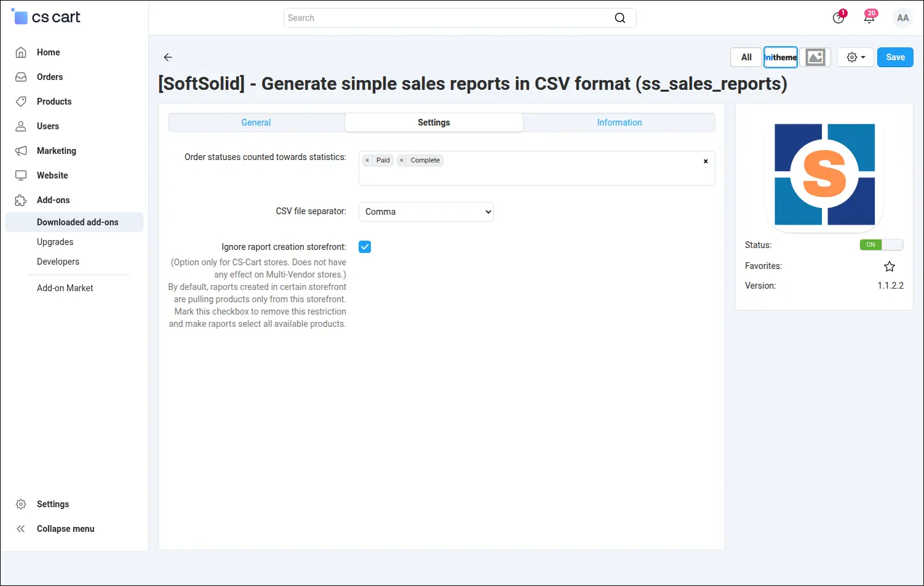This screenshot has width=924, height=586.
Task: Click the search magnifier icon
Action: point(620,18)
